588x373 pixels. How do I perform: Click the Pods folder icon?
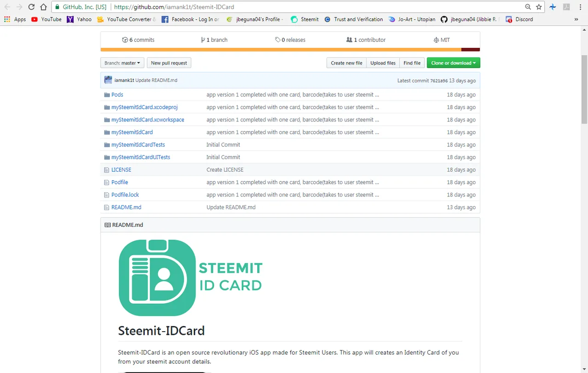107,95
